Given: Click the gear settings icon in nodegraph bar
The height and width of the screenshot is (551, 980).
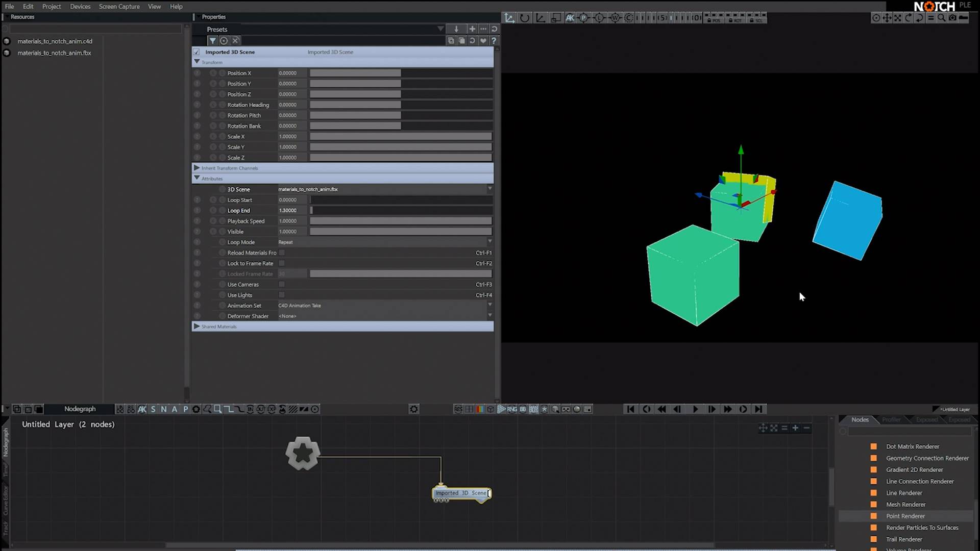Looking at the screenshot, I should click(414, 409).
